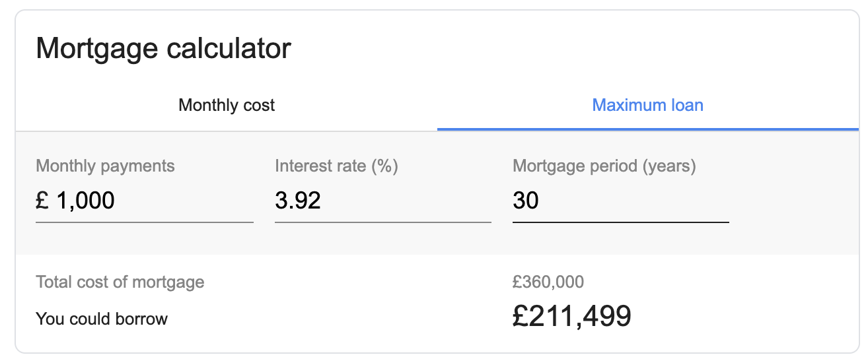The image size is (868, 359).
Task: Focus the Interest rate field showing 3.92
Action: (x=382, y=200)
